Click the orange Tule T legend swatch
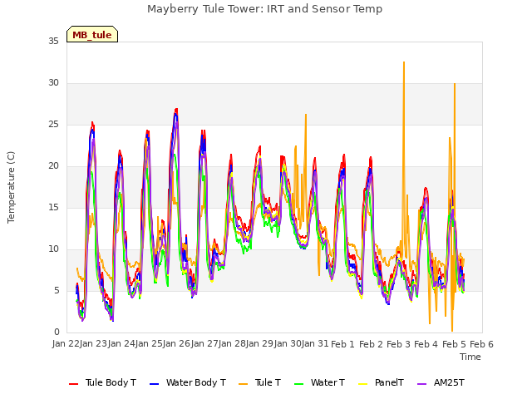Screen dimensions: 532x399 [x=244, y=384]
